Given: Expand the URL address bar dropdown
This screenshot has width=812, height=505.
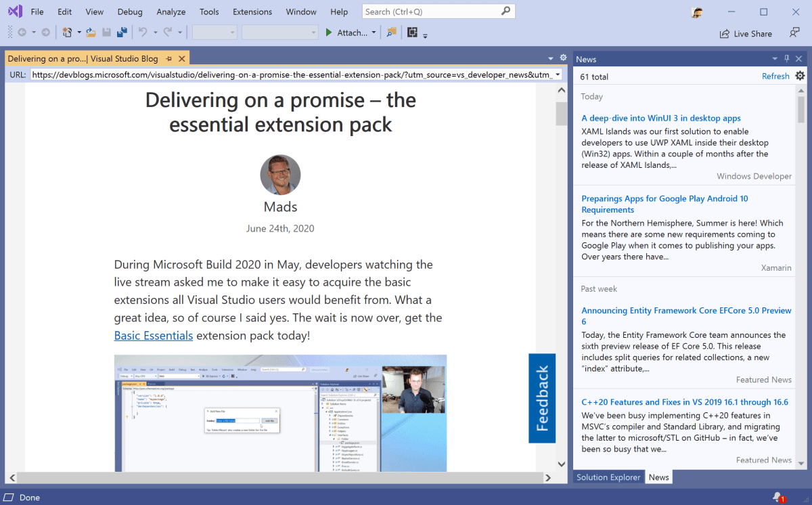Looking at the screenshot, I should click(558, 74).
